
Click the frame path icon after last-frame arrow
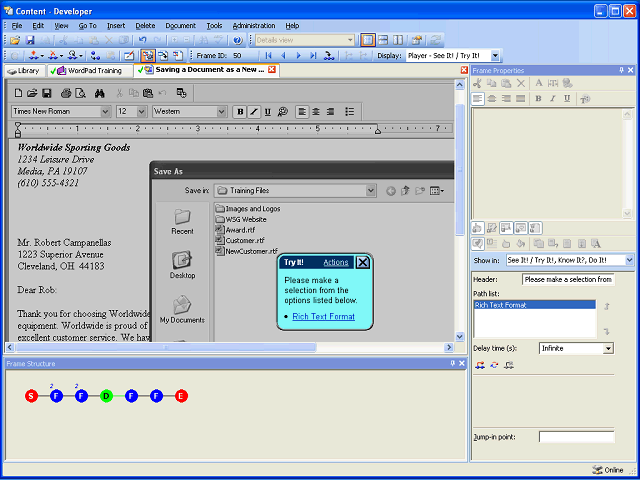coord(329,56)
